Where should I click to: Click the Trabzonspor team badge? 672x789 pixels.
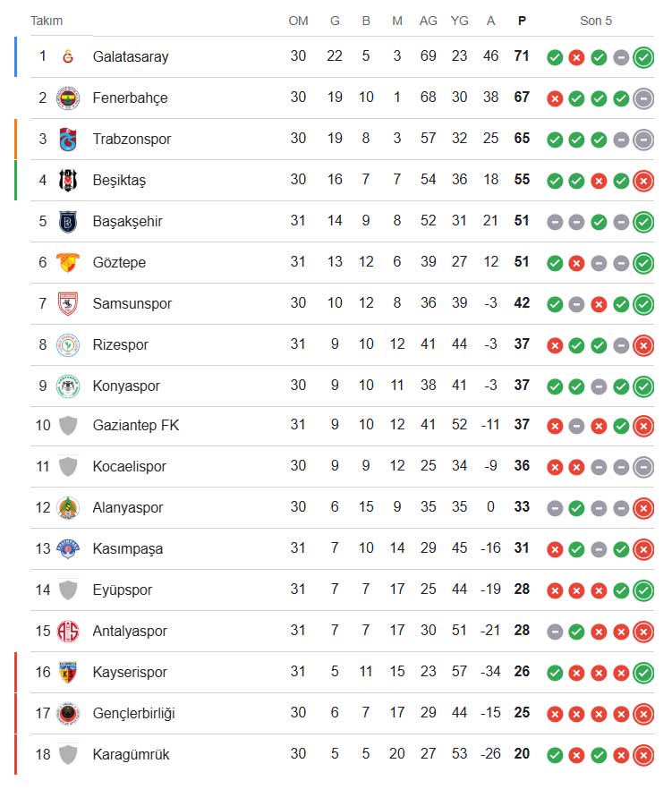[68, 140]
